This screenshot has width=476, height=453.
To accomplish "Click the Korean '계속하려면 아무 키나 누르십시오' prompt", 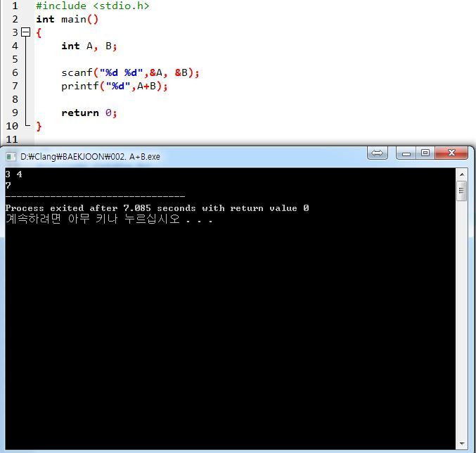I will 109,219.
